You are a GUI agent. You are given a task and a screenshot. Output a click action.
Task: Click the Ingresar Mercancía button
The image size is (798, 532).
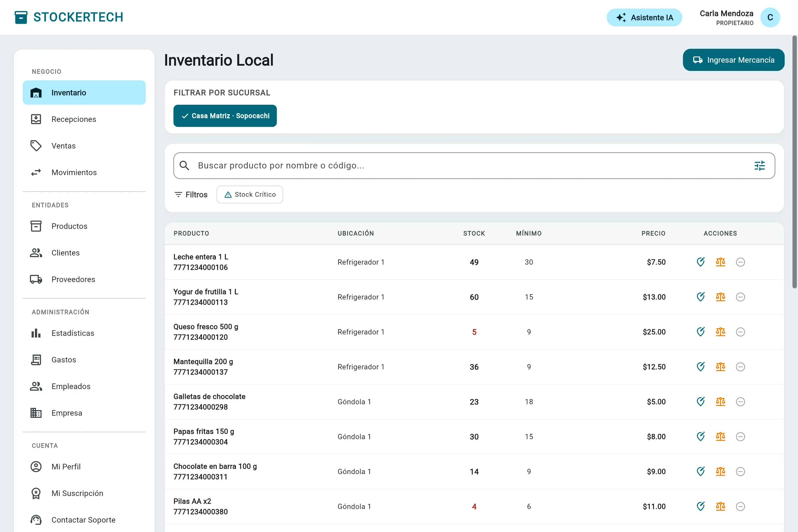[733, 60]
